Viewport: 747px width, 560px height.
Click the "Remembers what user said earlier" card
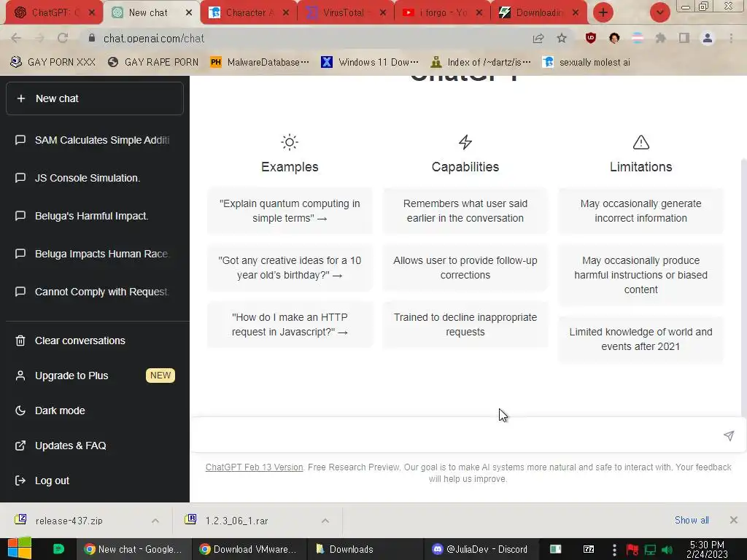(x=465, y=211)
